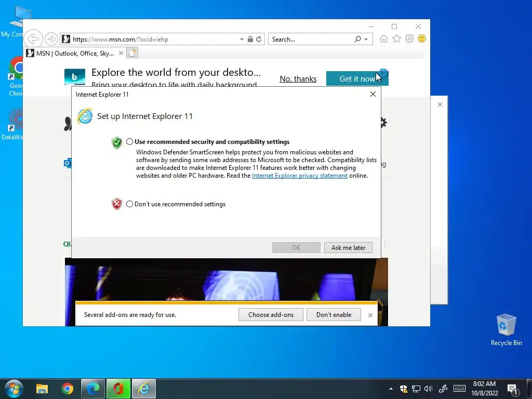Open the IE Home page icon

tap(384, 38)
